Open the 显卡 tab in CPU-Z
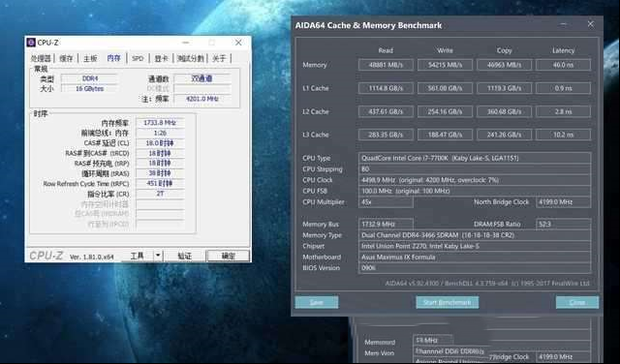Image resolution: width=620 pixels, height=364 pixels. click(161, 58)
